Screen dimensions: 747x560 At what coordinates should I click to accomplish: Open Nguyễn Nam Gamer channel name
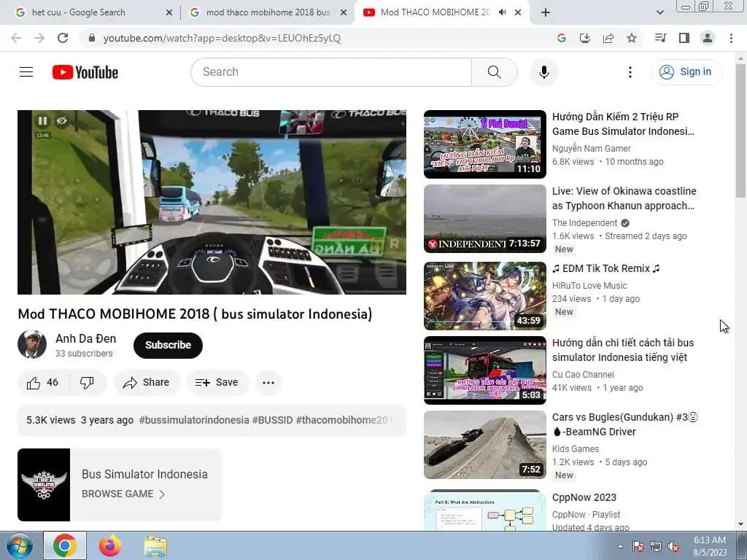pos(591,149)
